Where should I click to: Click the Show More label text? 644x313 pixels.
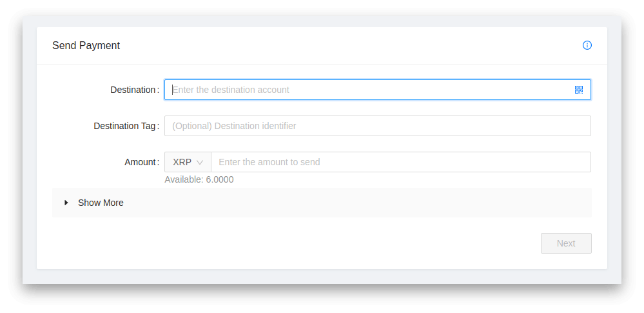pyautogui.click(x=101, y=203)
